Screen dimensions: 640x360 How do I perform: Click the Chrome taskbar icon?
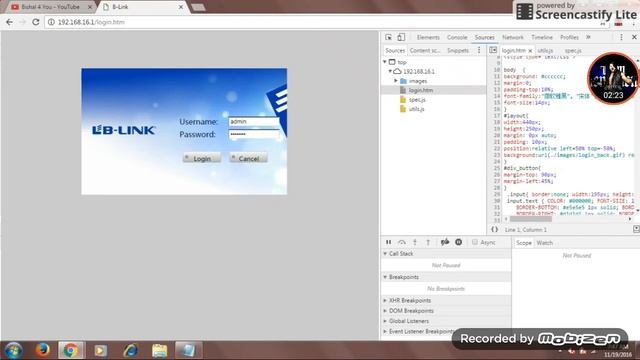70,350
